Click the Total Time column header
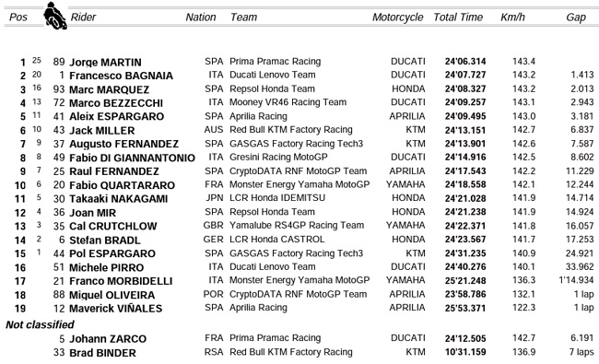 (x=458, y=18)
